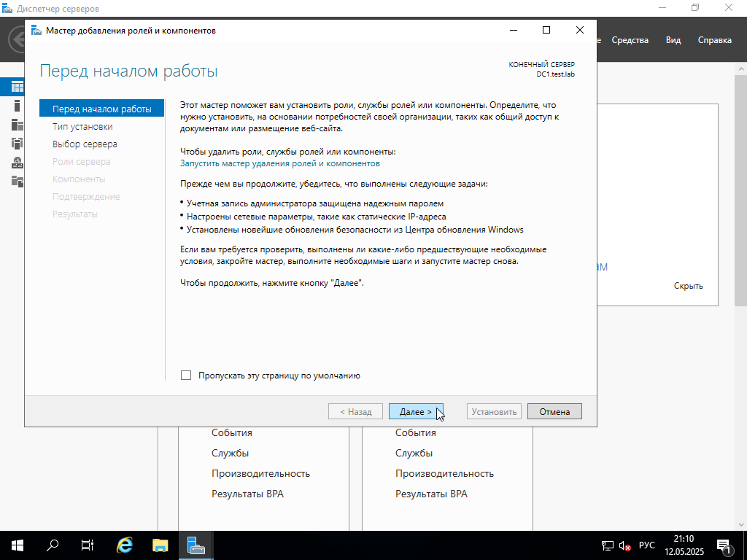Open notification center icon
Image resolution: width=747 pixels, height=560 pixels.
click(724, 545)
